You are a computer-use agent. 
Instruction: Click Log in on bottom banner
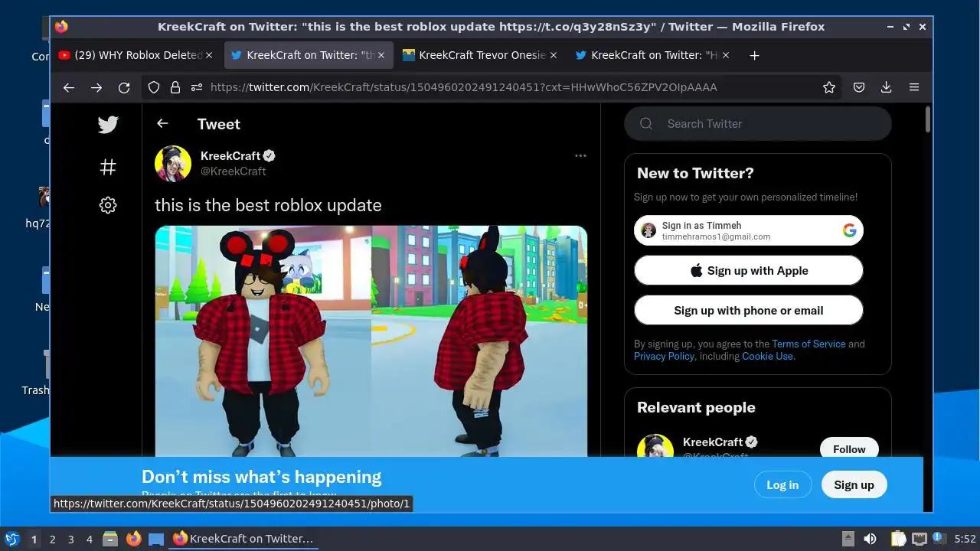tap(782, 484)
